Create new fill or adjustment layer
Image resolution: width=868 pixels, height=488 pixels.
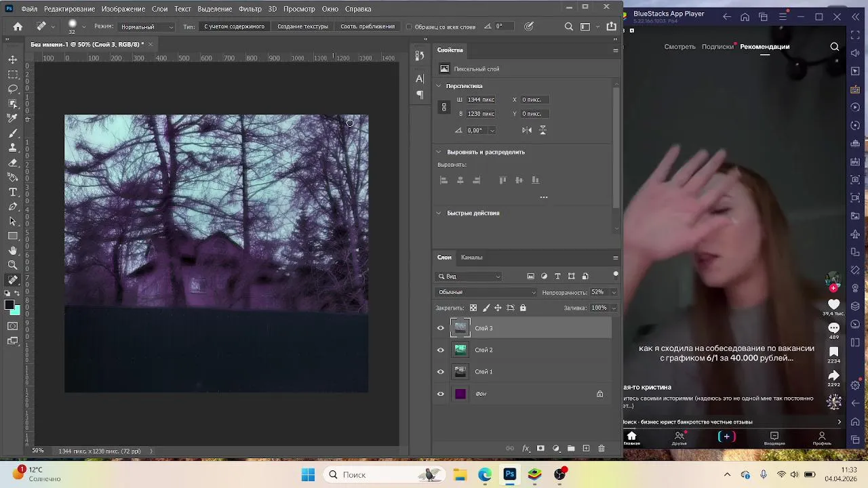tap(556, 449)
